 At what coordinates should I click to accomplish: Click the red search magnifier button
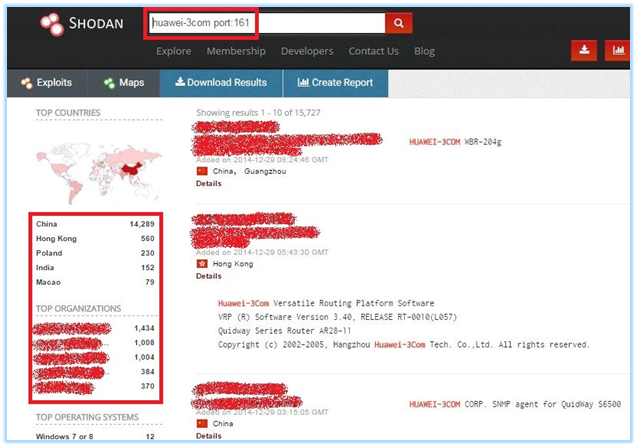point(399,23)
